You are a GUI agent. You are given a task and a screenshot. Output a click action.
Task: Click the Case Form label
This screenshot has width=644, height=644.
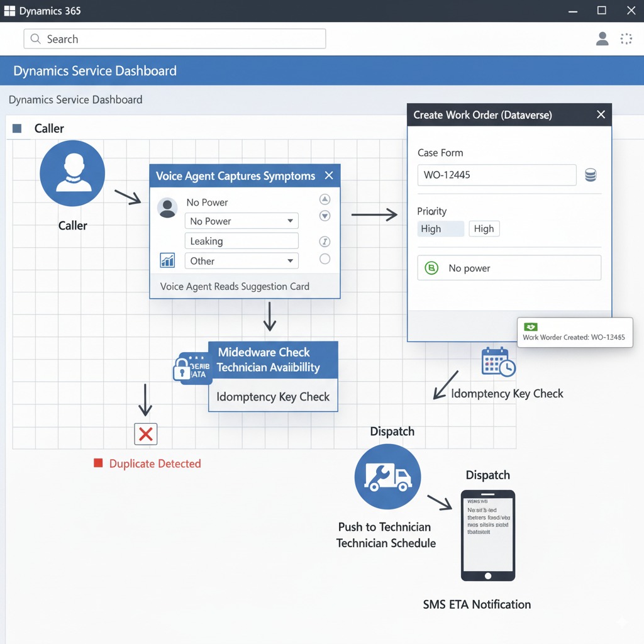440,153
